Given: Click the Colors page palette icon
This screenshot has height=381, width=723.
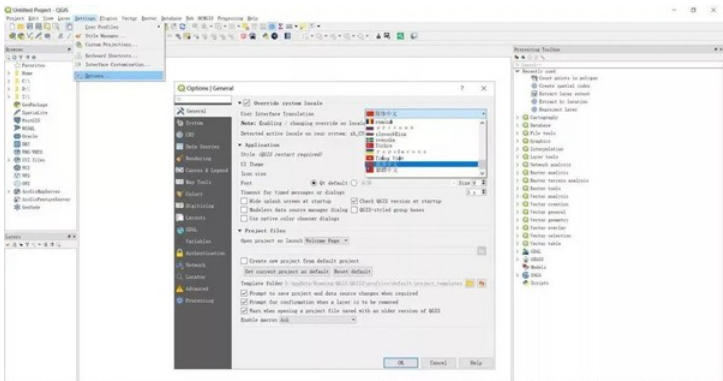Looking at the screenshot, I should [x=180, y=194].
